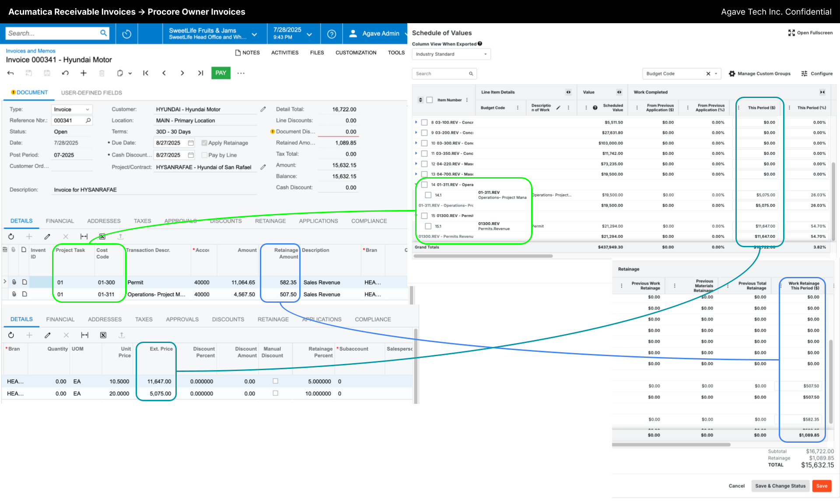Open the Budget Code column kebab menu
Viewport: 840px width, 504px height.
518,108
